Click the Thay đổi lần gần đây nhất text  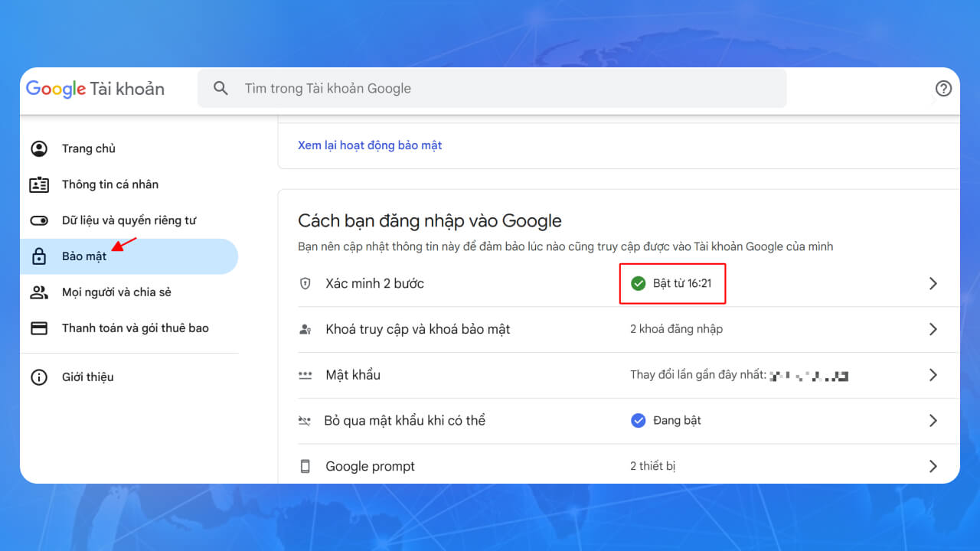pyautogui.click(x=698, y=375)
